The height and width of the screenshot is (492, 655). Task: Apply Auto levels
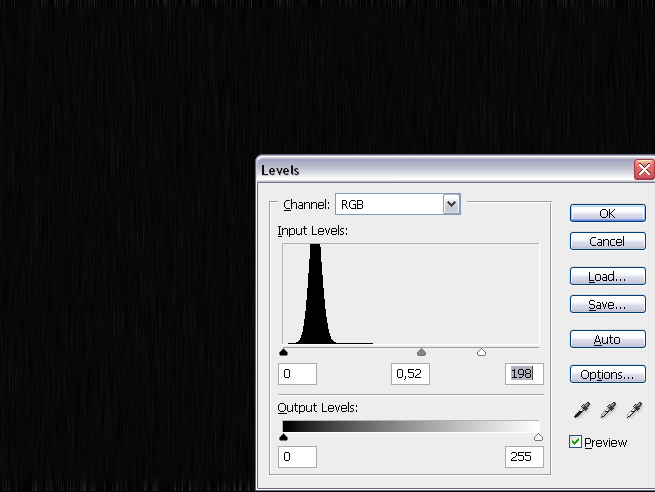pyautogui.click(x=608, y=339)
